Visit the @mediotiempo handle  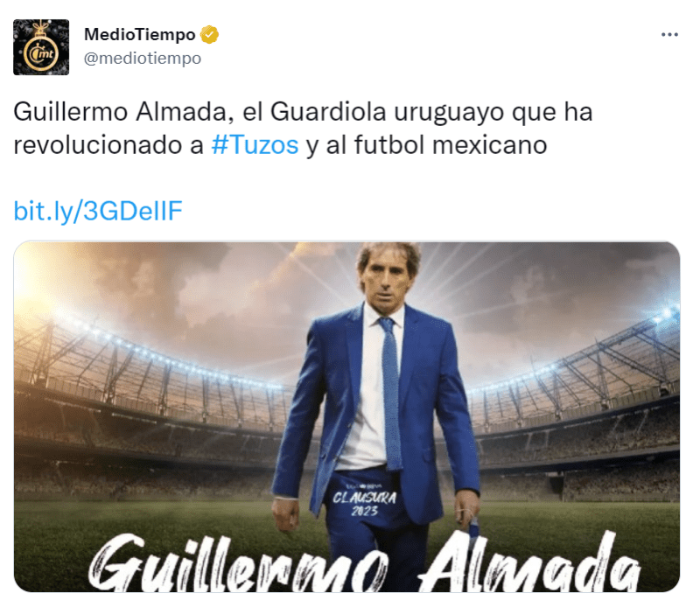pos(143,59)
